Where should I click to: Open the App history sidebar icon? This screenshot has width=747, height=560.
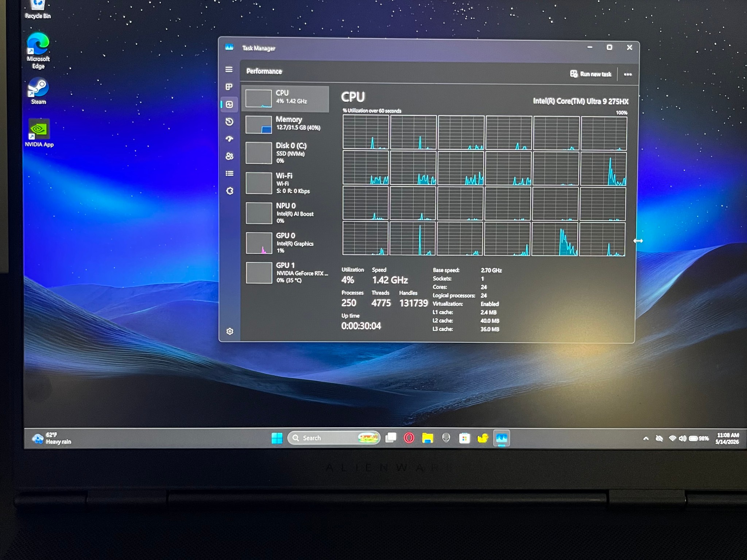[229, 121]
